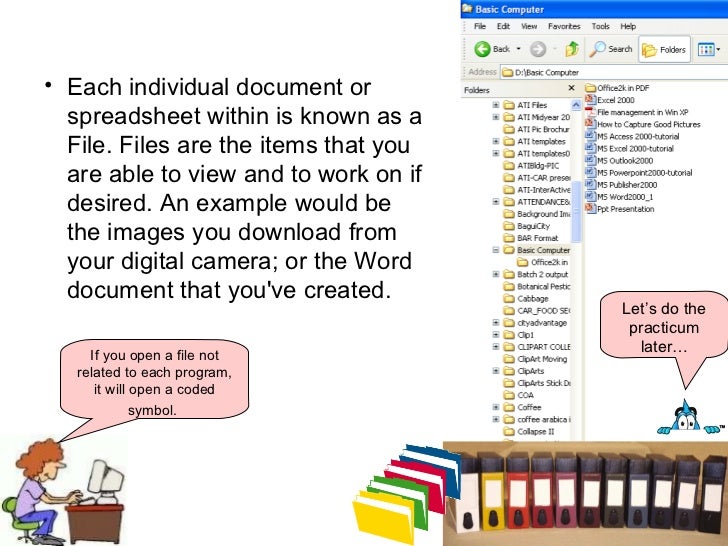Select How to Capture Good Pictures file
Image resolution: width=728 pixels, height=546 pixels.
643,124
